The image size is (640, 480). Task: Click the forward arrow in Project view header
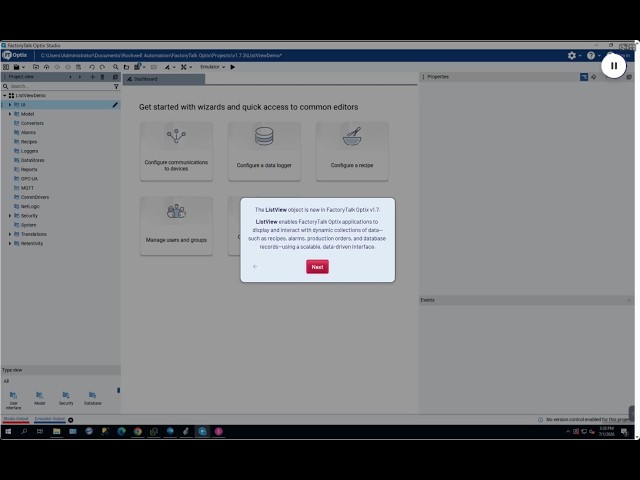point(80,77)
